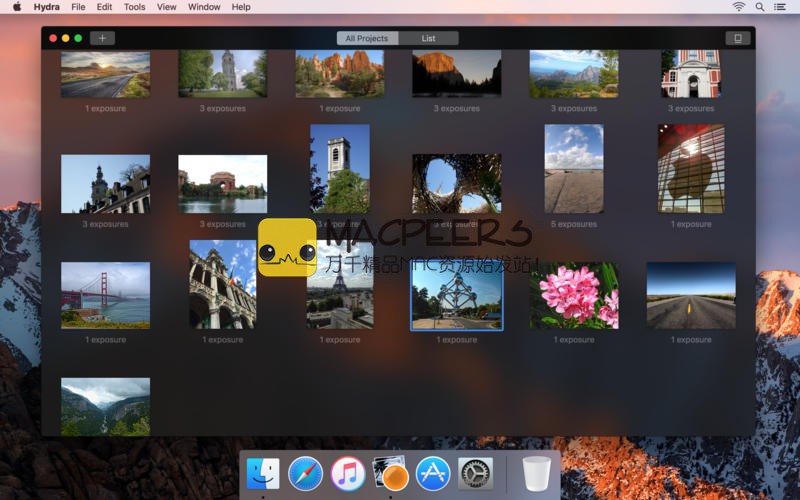
Task: Open the Tools menu
Action: 135,7
